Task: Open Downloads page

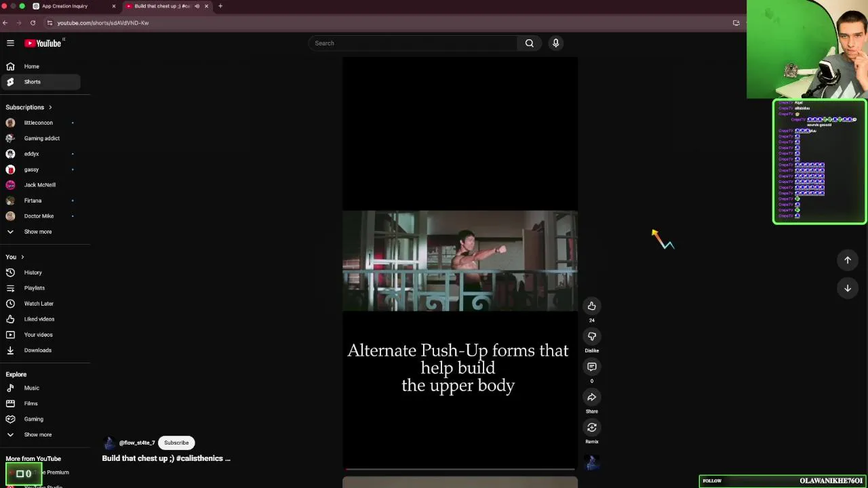Action: [41, 350]
